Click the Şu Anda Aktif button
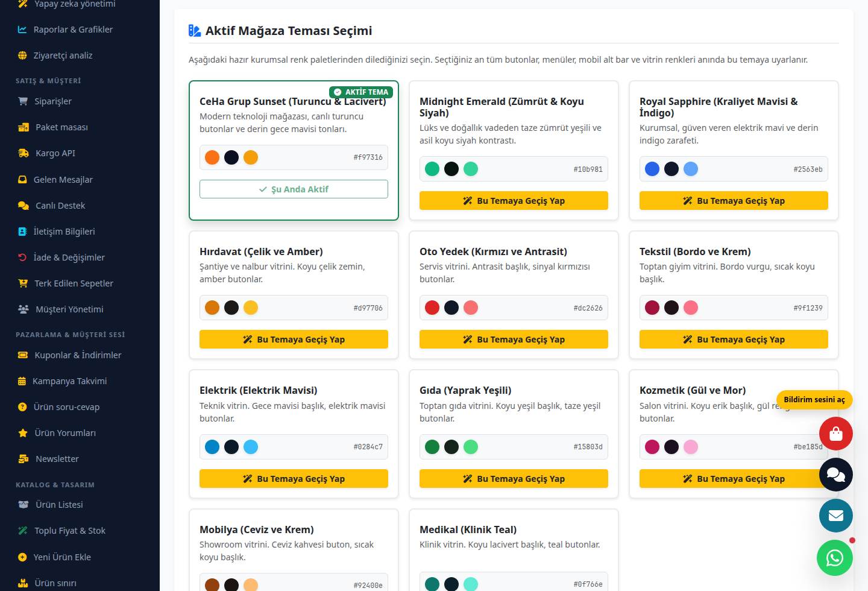The height and width of the screenshot is (591, 868). (294, 189)
